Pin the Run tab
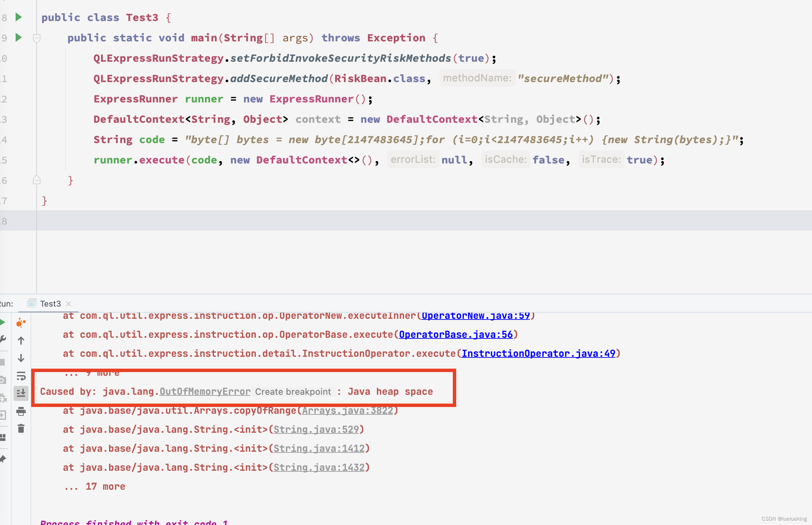This screenshot has height=525, width=812. [x=3, y=459]
